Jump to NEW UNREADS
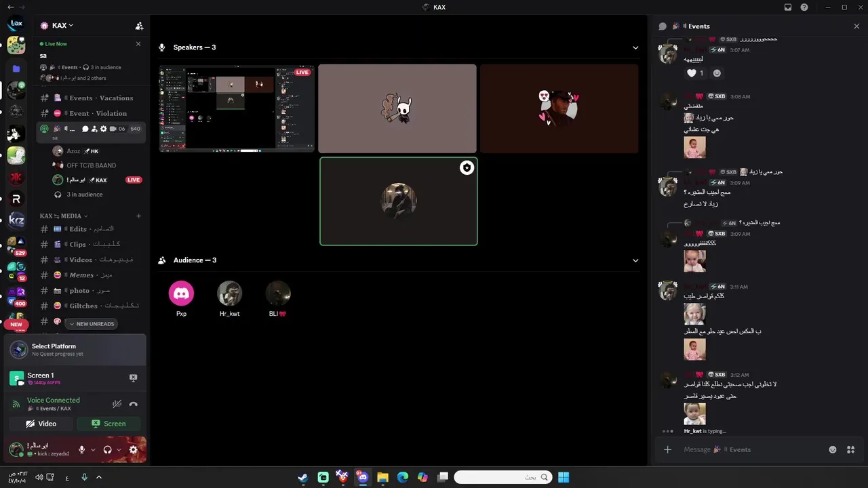The width and height of the screenshot is (868, 488). click(92, 324)
